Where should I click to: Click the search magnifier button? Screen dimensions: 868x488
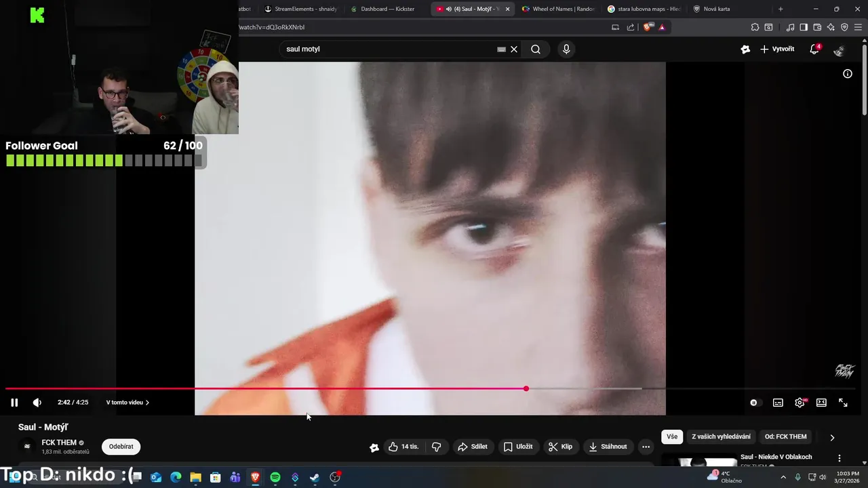(536, 49)
